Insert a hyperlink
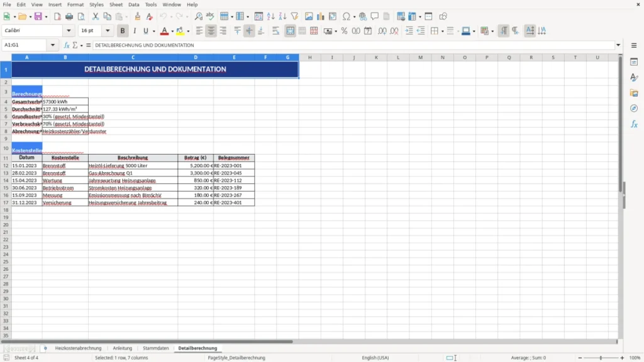Viewport: 644px width, 362px height. [x=363, y=16]
